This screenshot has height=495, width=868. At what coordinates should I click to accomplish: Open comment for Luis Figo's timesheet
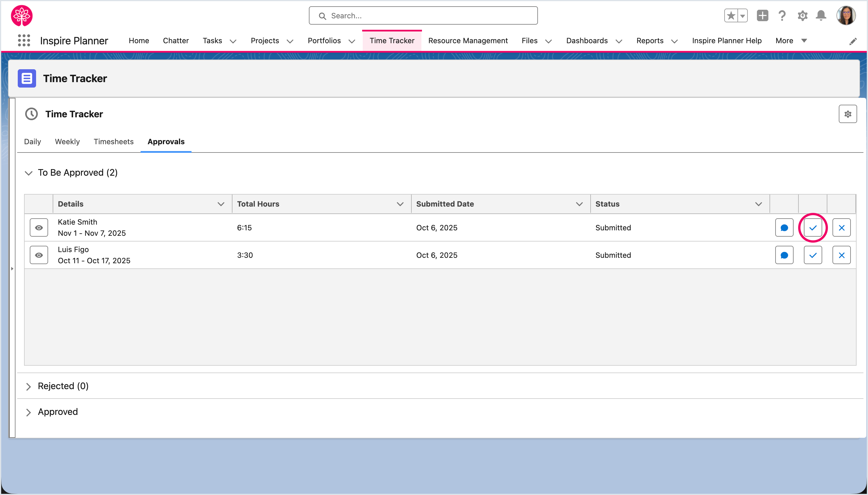784,255
